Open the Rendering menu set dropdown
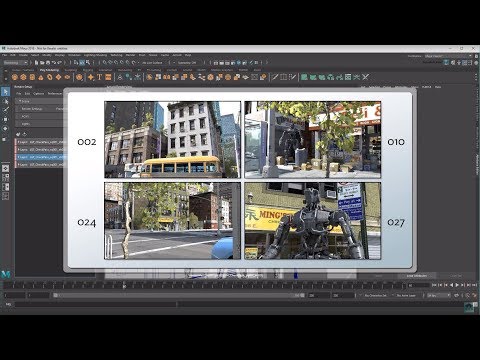This screenshot has height=360, width=480. coord(16,62)
